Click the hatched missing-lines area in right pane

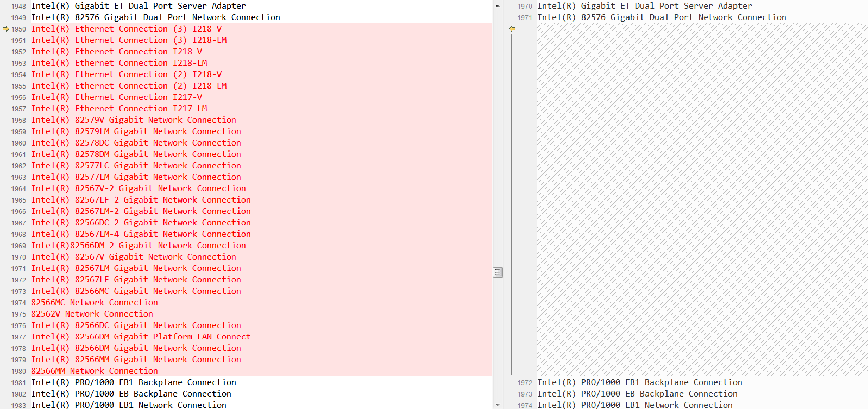tap(702, 200)
